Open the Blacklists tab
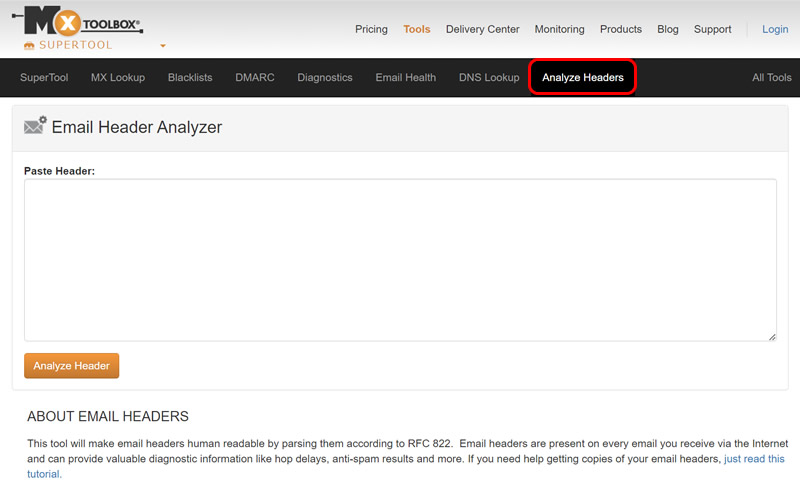 pos(190,78)
